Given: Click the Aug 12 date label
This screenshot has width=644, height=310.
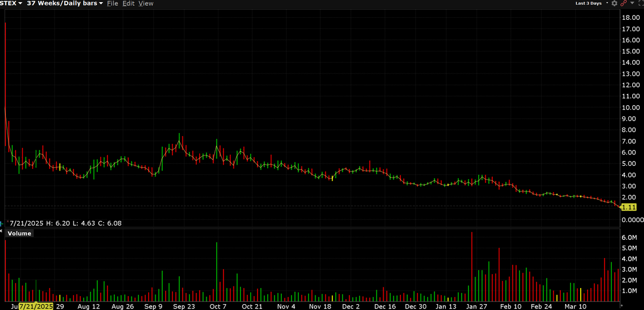Looking at the screenshot, I should click(x=89, y=307).
